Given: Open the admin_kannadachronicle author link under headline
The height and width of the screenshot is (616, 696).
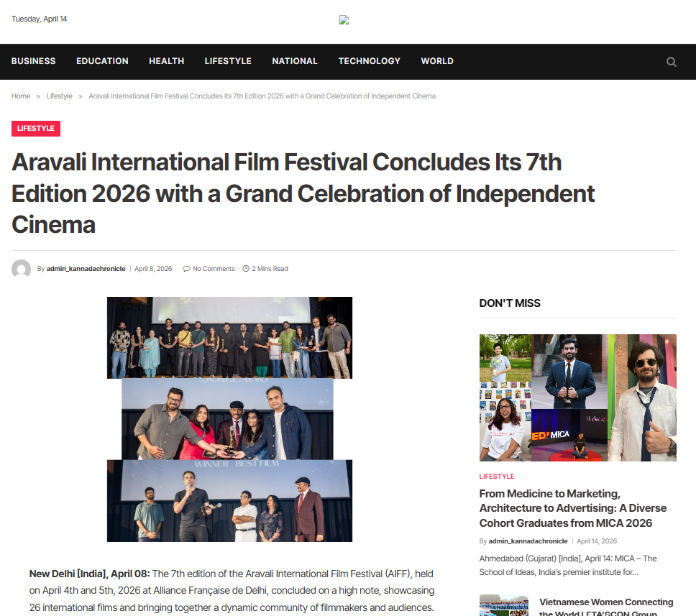Looking at the screenshot, I should point(86,269).
